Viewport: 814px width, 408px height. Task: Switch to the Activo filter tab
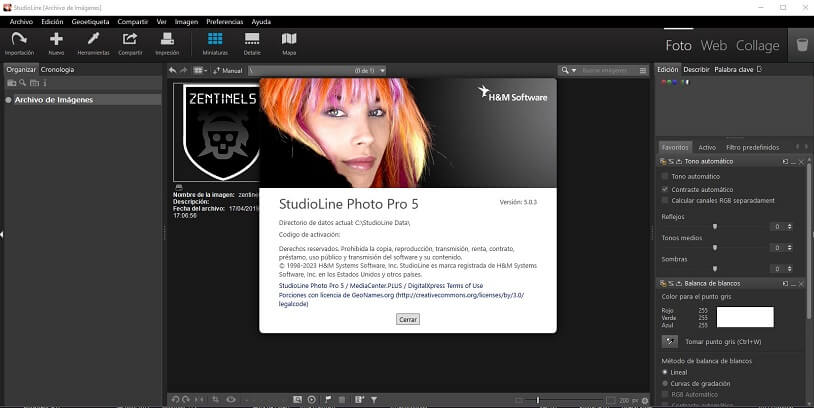pos(707,147)
